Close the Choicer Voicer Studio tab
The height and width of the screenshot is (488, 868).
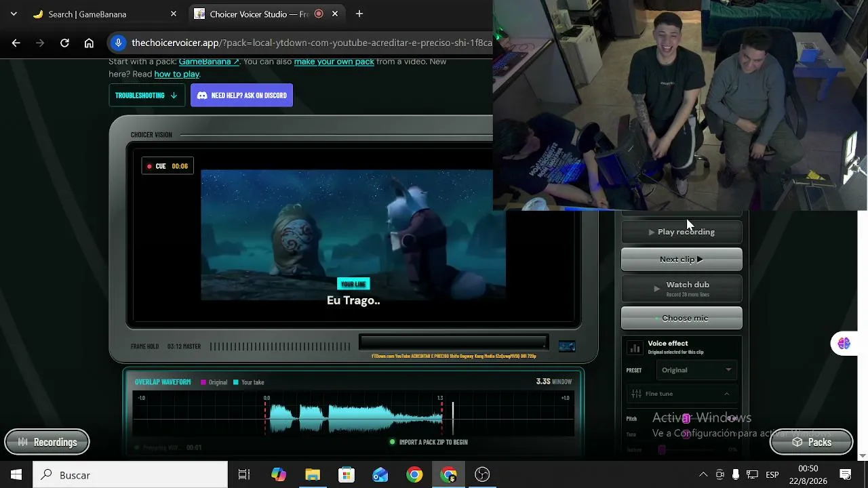tap(335, 14)
